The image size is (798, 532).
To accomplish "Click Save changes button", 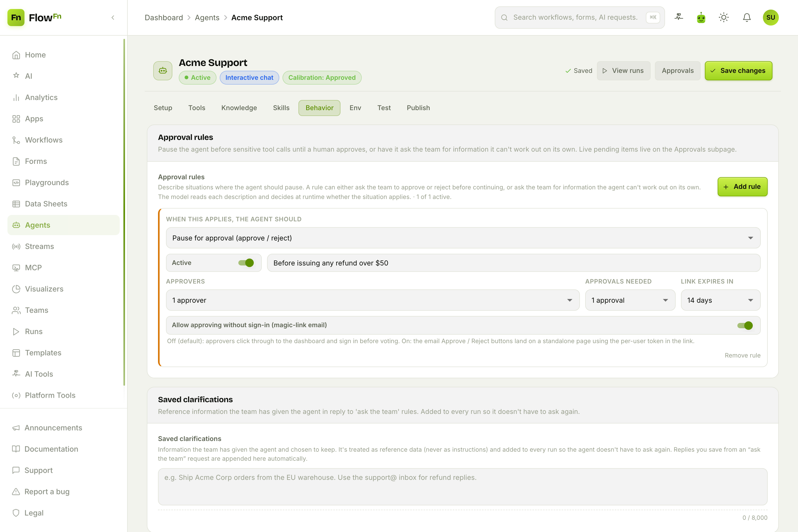I will pyautogui.click(x=738, y=70).
